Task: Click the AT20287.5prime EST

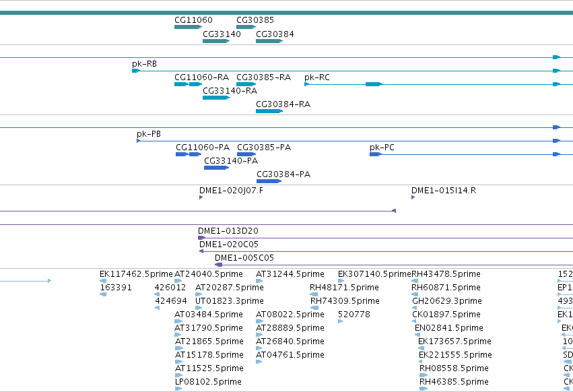Action: (x=199, y=294)
